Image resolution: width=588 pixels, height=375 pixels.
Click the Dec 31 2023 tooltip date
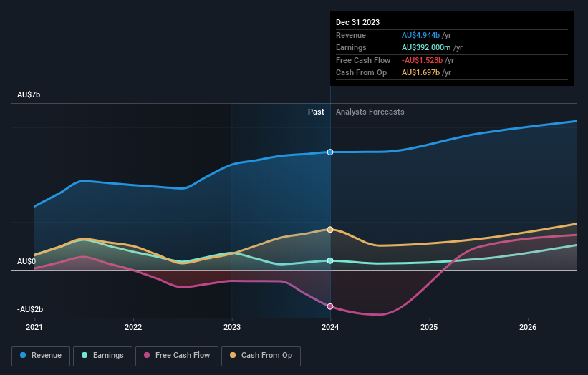tap(358, 22)
